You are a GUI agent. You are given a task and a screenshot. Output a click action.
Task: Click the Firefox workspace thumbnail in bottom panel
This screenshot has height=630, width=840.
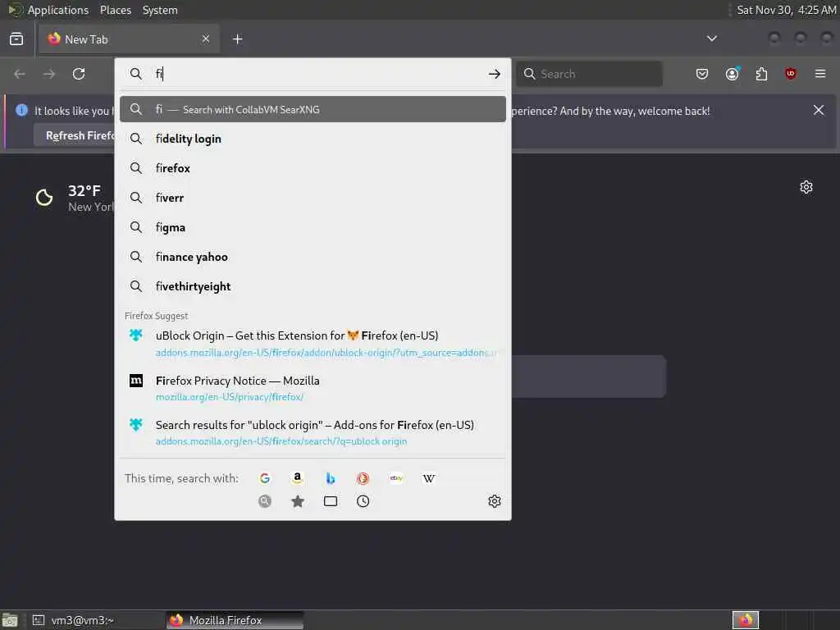point(745,620)
